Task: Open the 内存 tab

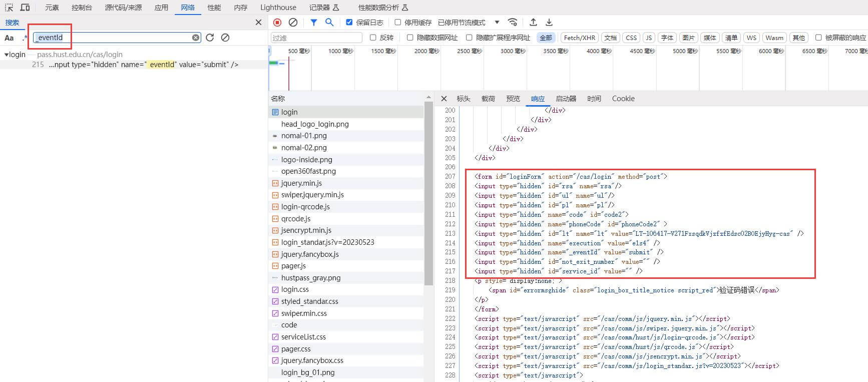Action: 241,8
